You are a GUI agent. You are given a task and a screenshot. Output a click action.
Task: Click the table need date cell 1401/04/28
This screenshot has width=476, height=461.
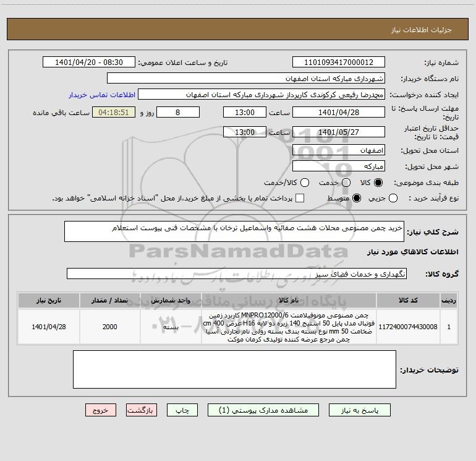(x=49, y=327)
